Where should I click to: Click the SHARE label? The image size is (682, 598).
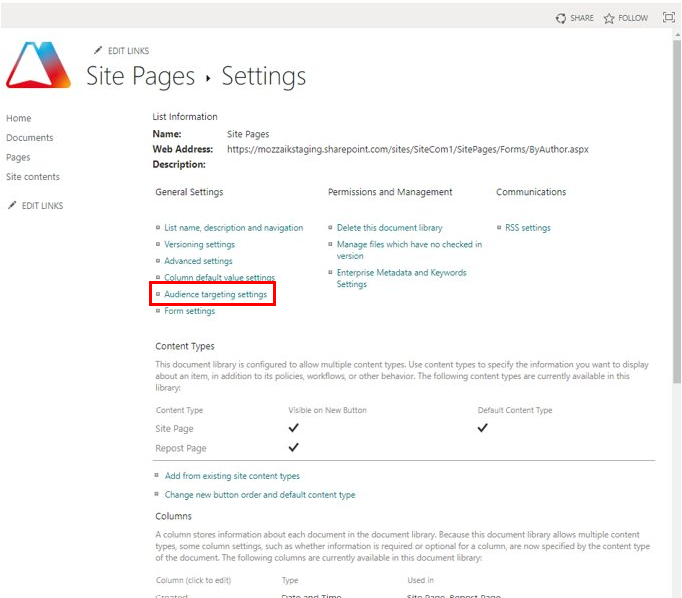click(x=582, y=18)
